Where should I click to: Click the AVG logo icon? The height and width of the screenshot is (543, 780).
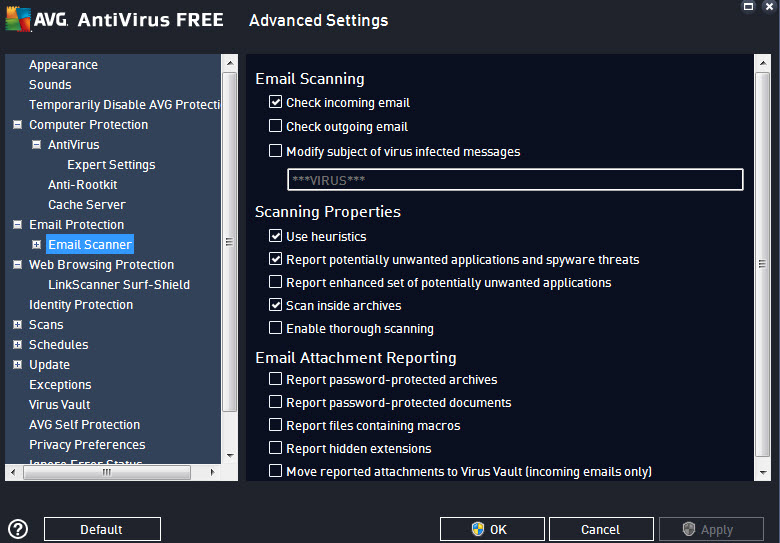pyautogui.click(x=18, y=20)
